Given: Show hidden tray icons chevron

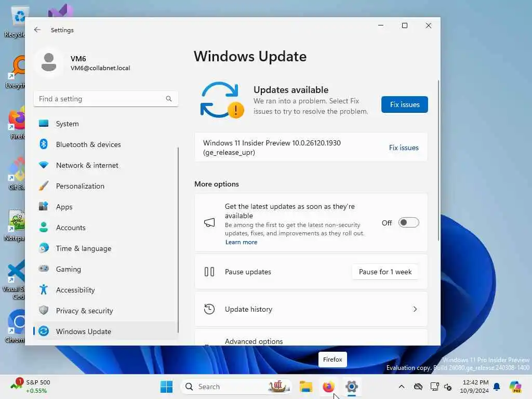Looking at the screenshot, I should click(402, 387).
